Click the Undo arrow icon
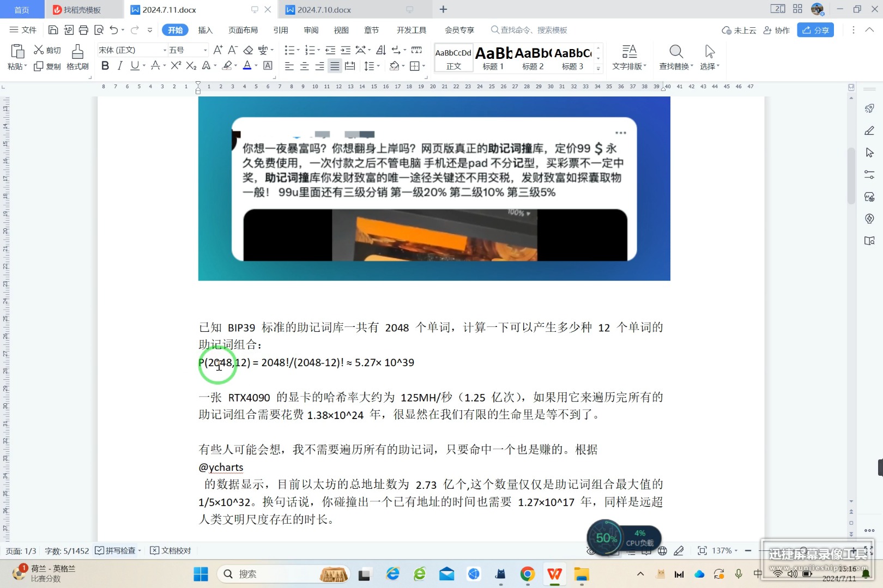Viewport: 883px width, 588px height. pyautogui.click(x=113, y=30)
